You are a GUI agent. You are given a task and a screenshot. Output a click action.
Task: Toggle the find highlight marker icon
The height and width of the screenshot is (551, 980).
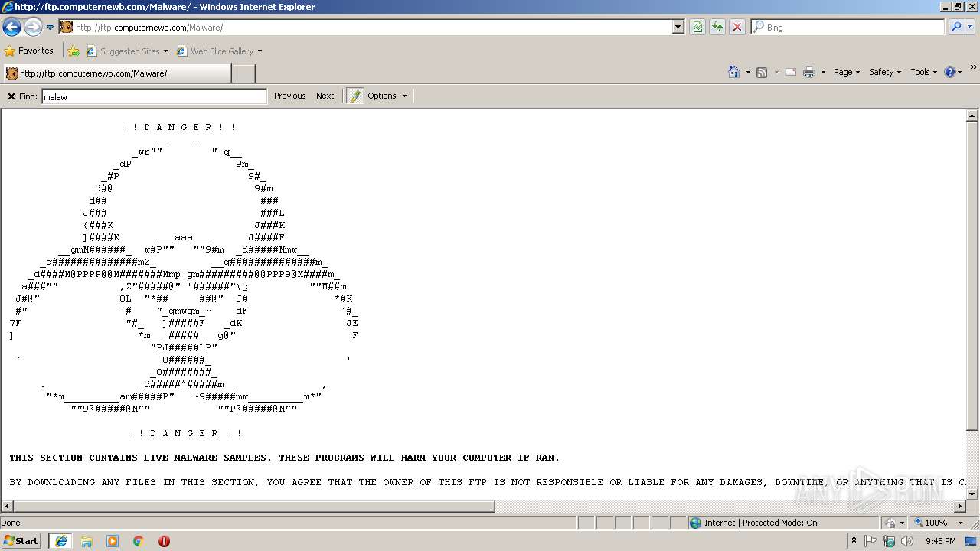(x=354, y=96)
